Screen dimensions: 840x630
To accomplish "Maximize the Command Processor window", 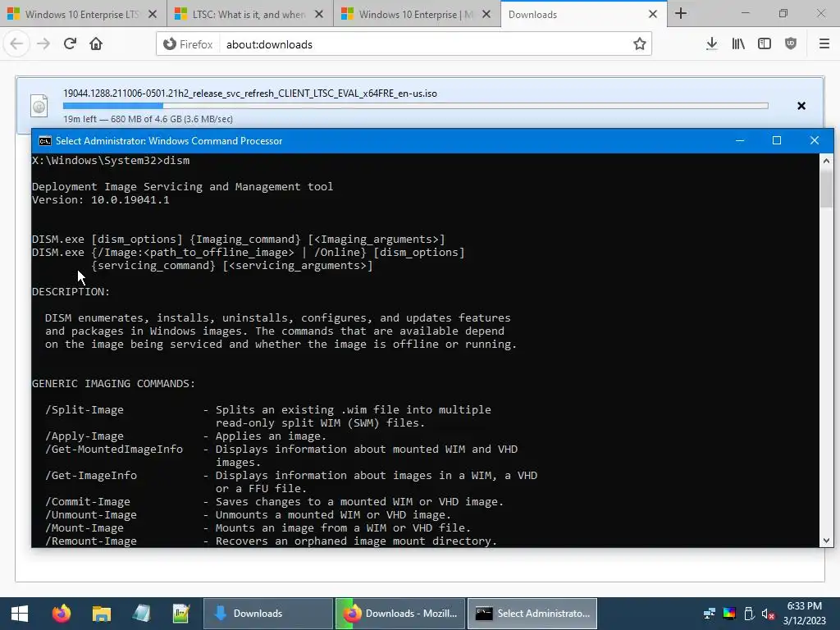I will 777,140.
